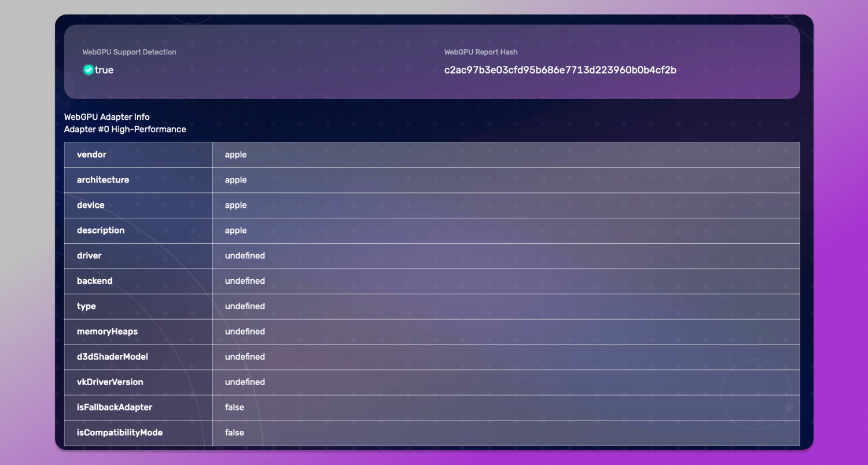Click the true detection result text
The image size is (868, 465).
coord(104,69)
